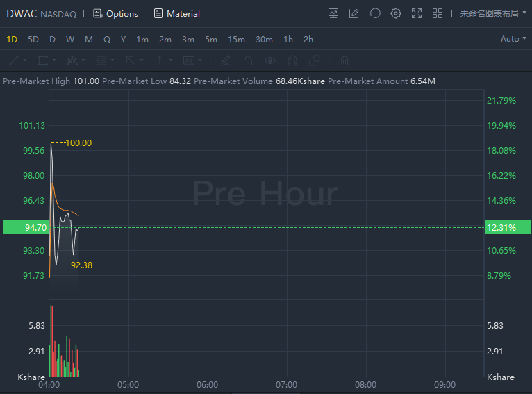Toggle drawings visibility eye icon
The image size is (532, 394).
click(x=270, y=60)
